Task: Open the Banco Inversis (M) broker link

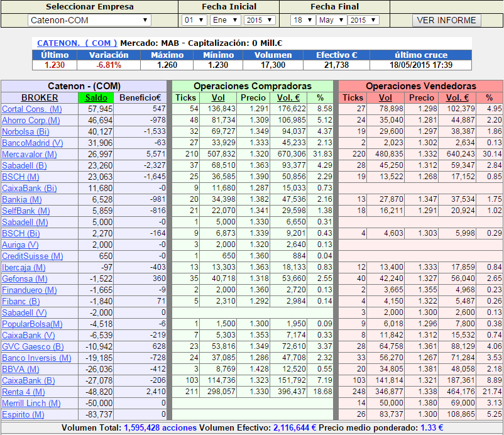Action: pos(36,358)
